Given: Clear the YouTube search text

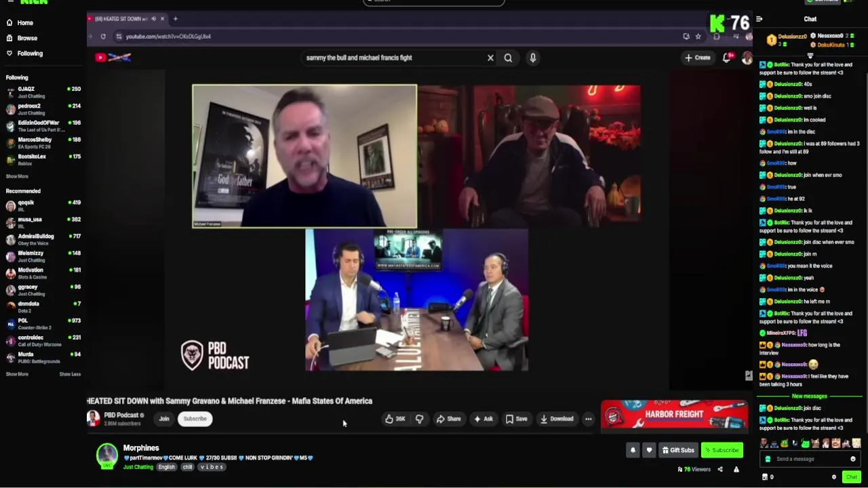Looking at the screenshot, I should point(490,58).
